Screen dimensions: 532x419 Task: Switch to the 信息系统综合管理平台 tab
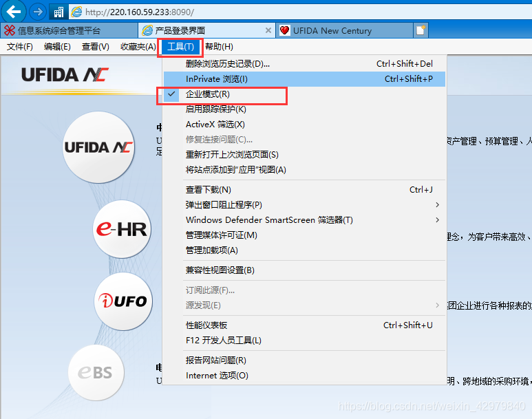69,30
